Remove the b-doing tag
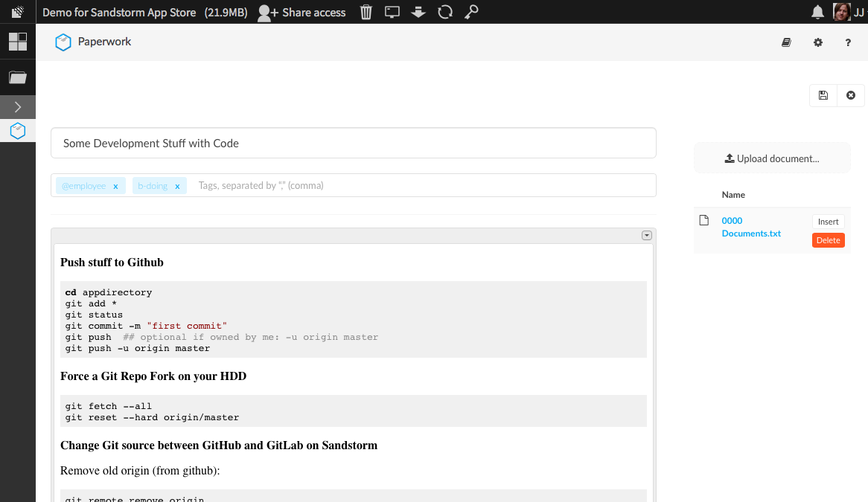 pos(178,187)
